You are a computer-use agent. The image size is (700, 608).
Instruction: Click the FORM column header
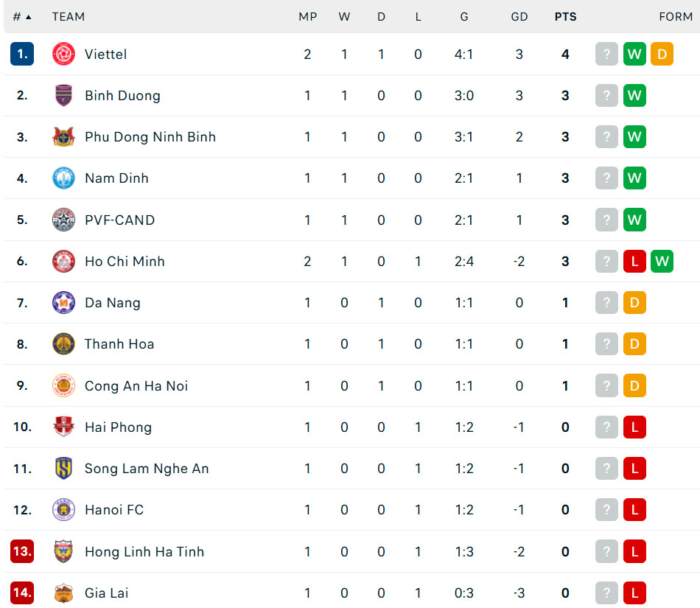point(676,16)
